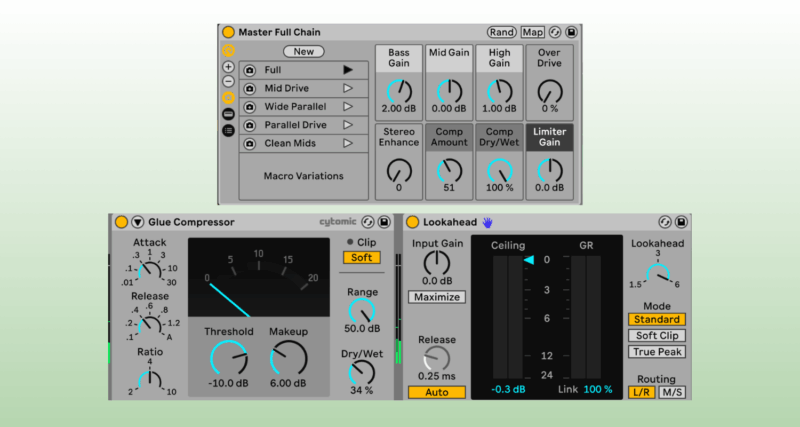Viewport: 800px width, 427px height.
Task: Click the yellow macro controls icon at top of rack sidebar
Action: 228,50
